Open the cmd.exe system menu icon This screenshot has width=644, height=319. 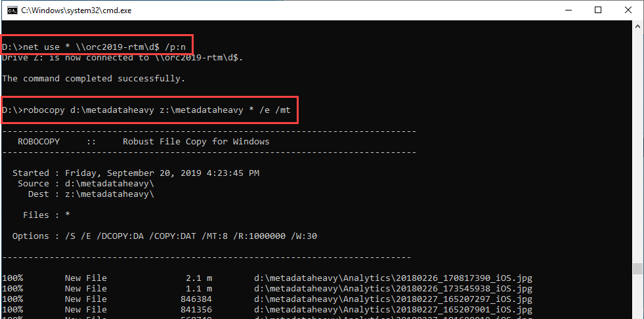coord(12,11)
